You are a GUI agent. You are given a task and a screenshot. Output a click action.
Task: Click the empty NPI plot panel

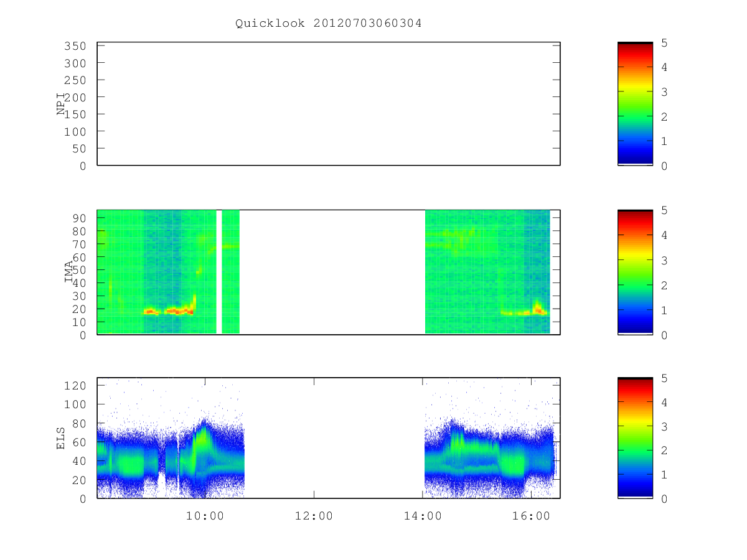click(329, 104)
